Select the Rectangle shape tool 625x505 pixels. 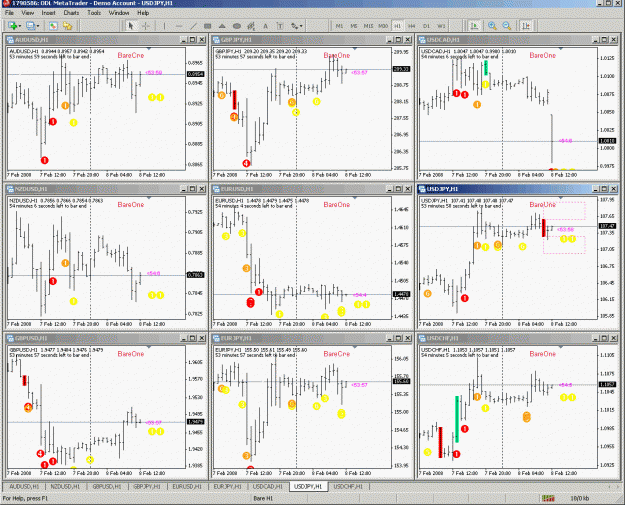tap(208, 26)
